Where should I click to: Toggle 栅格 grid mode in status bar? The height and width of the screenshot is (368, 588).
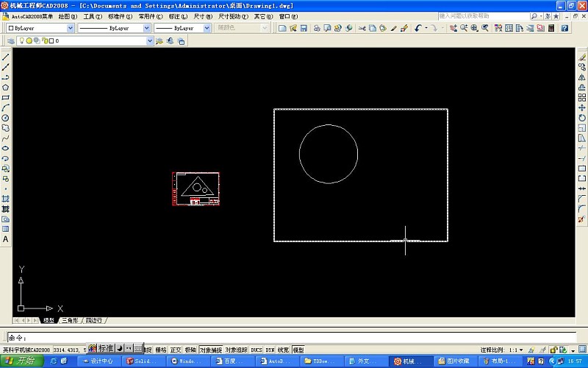tap(161, 350)
